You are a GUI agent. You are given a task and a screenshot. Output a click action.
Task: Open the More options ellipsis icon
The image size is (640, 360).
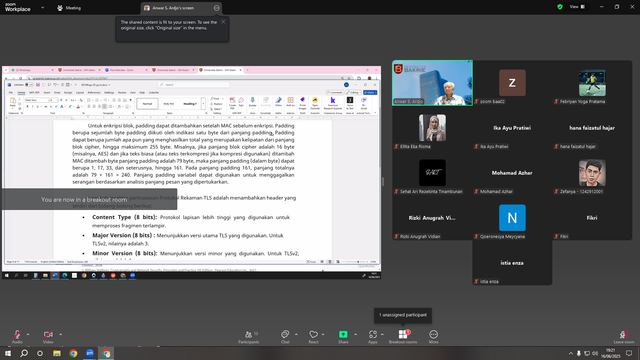tap(433, 334)
